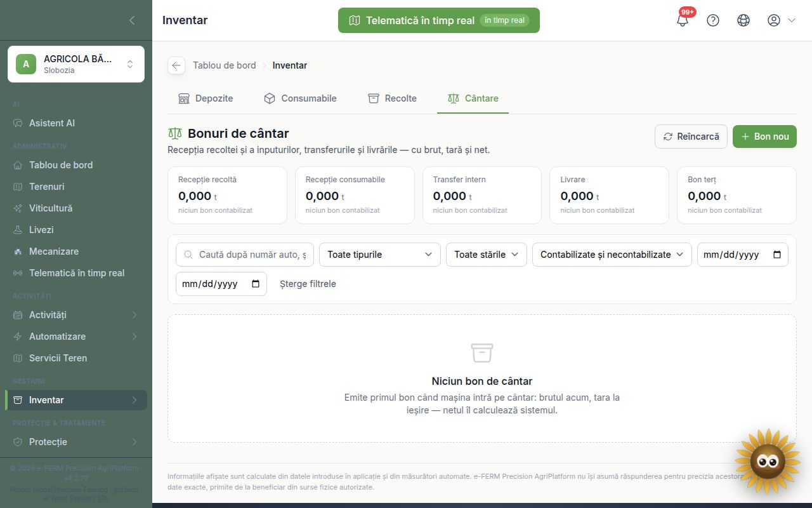Open the notifications bell icon
Viewport: 812px width, 508px height.
pos(683,20)
